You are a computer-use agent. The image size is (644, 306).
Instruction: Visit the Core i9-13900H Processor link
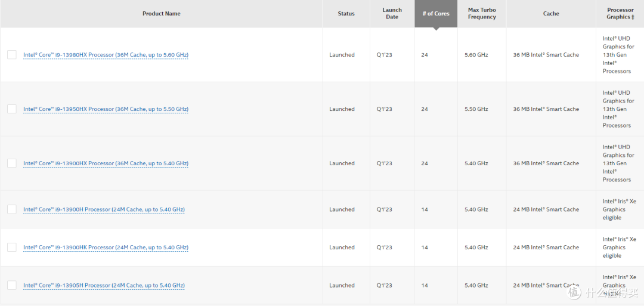click(104, 209)
